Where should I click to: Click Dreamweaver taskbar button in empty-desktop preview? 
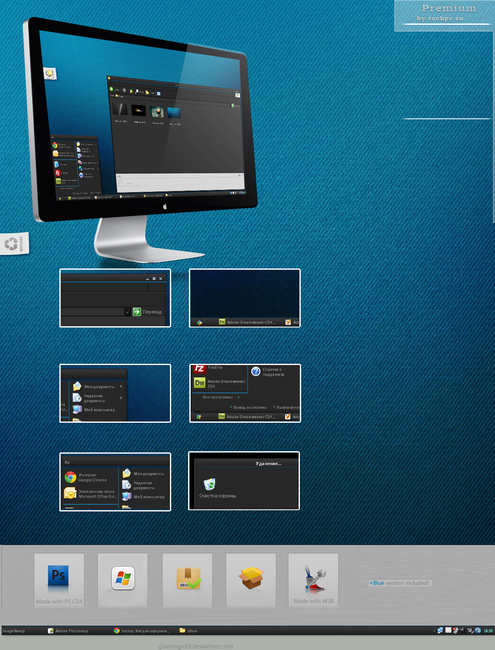246,322
